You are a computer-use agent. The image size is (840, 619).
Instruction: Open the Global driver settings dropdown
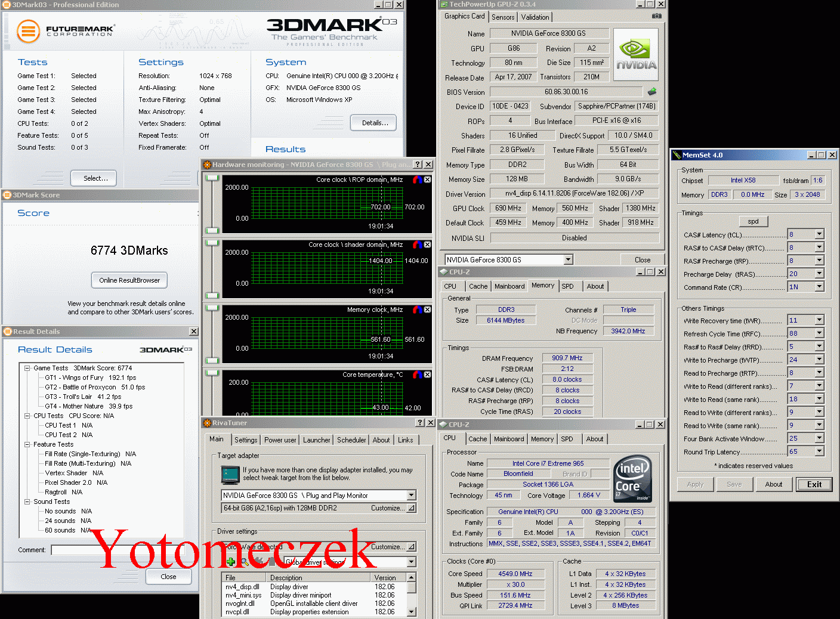click(412, 562)
